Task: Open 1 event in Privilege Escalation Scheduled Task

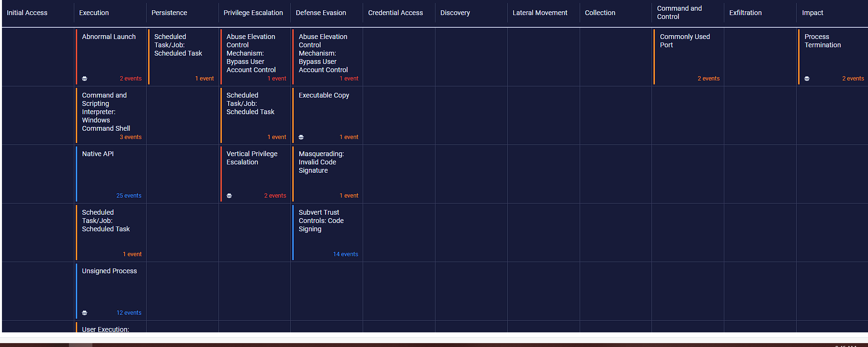Action: pyautogui.click(x=277, y=137)
